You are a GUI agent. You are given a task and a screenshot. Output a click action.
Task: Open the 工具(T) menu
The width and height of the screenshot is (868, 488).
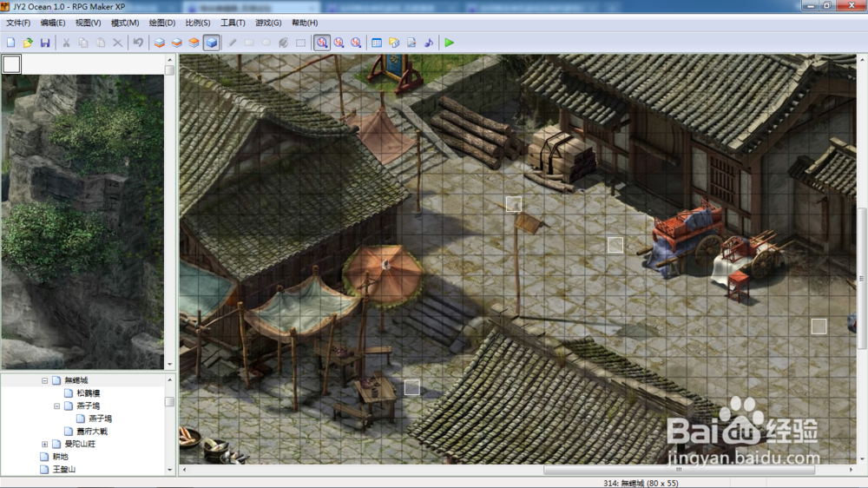pyautogui.click(x=233, y=23)
